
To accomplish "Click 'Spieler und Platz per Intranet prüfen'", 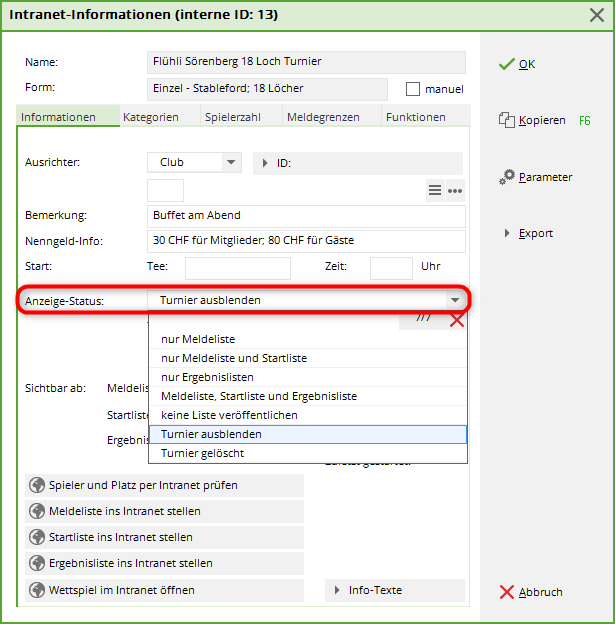I will click(164, 485).
